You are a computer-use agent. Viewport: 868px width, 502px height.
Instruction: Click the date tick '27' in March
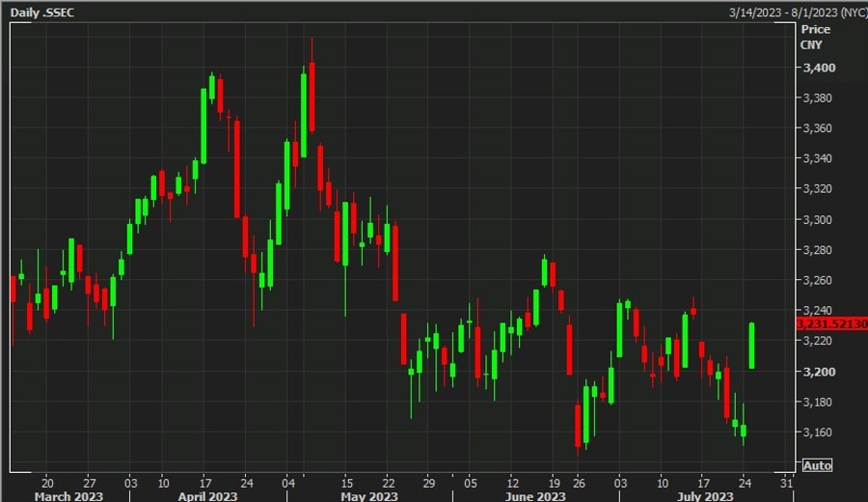point(90,483)
